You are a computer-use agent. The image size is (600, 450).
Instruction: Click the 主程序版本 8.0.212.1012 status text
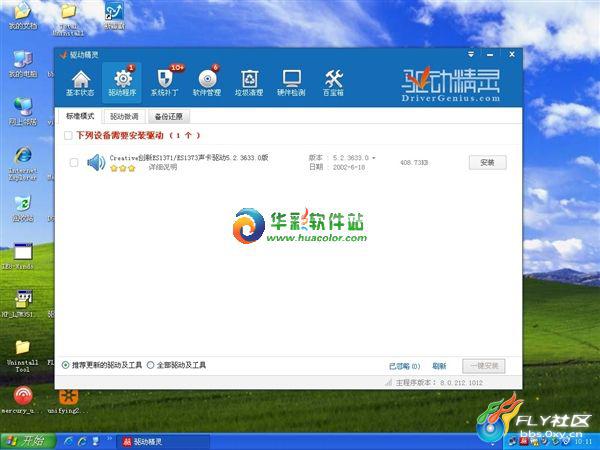point(439,383)
